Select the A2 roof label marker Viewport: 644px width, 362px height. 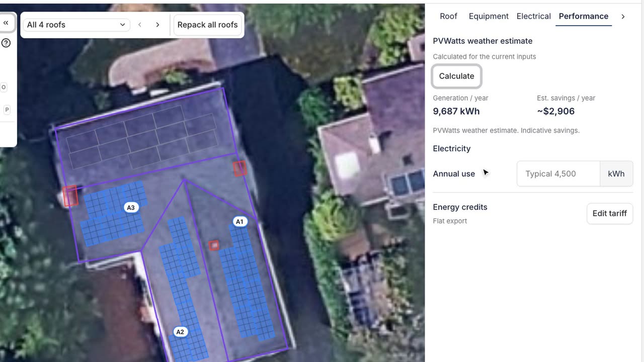tap(180, 332)
